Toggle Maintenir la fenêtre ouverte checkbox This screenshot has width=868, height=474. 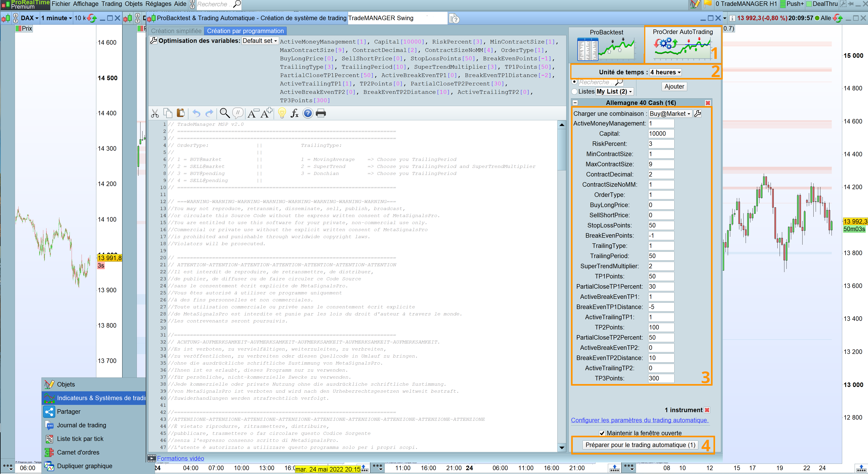click(x=602, y=433)
